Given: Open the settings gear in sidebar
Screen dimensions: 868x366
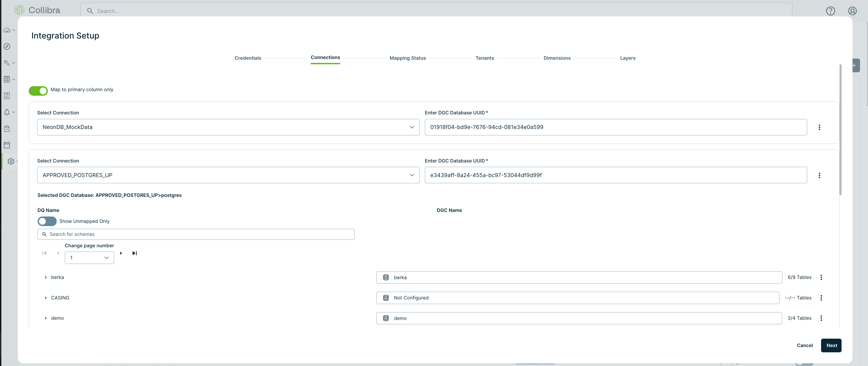Looking at the screenshot, I should tap(11, 161).
